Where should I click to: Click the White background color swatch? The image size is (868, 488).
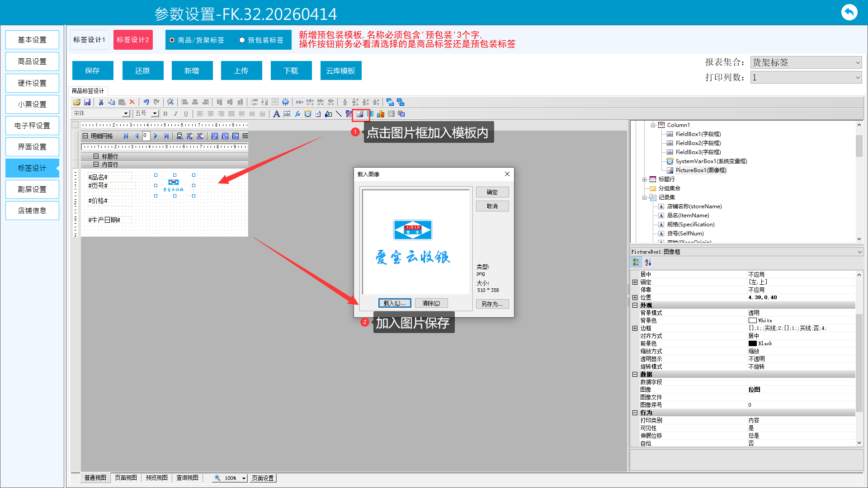click(x=752, y=320)
